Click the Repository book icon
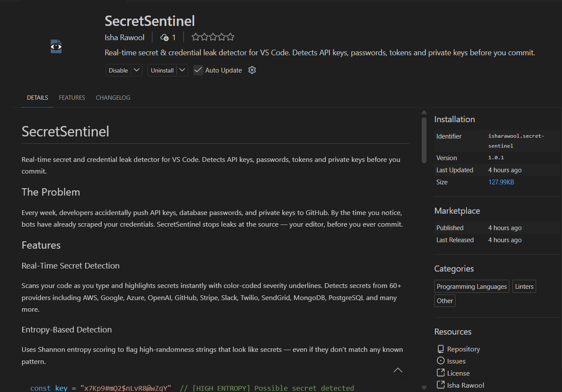This screenshot has height=392, width=562. [441, 349]
